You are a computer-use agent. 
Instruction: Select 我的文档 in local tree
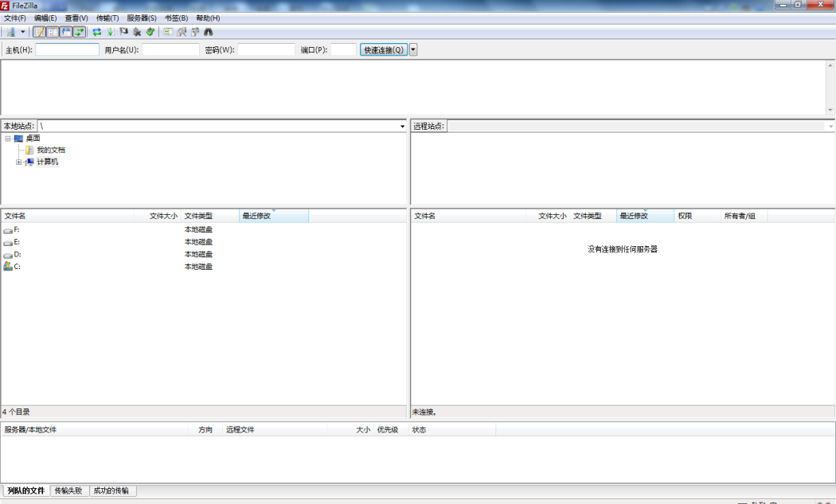[x=51, y=150]
